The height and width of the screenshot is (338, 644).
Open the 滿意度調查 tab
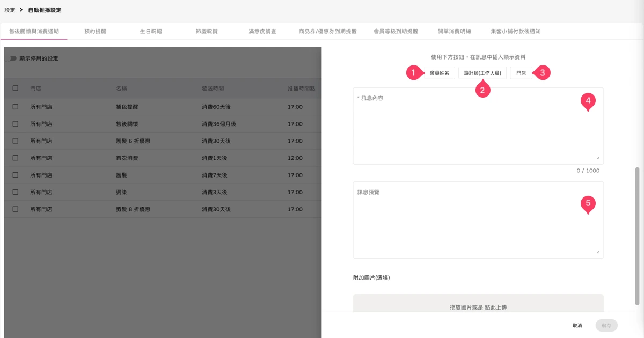262,31
